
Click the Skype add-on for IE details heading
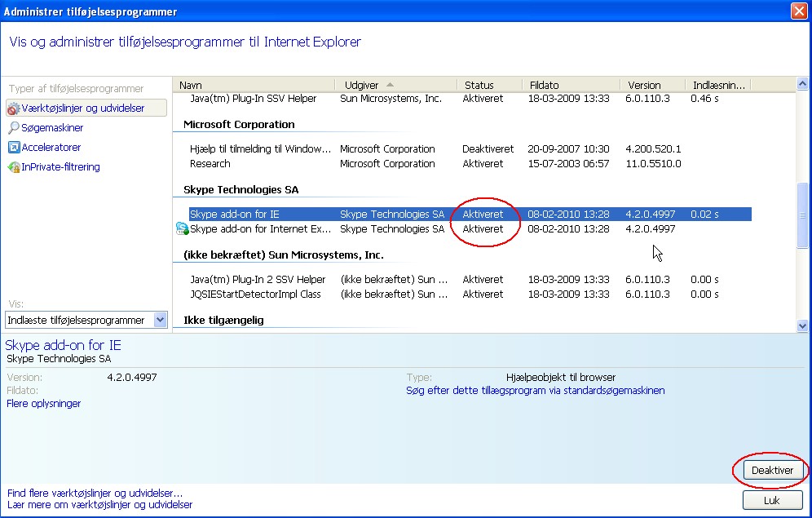pos(63,345)
